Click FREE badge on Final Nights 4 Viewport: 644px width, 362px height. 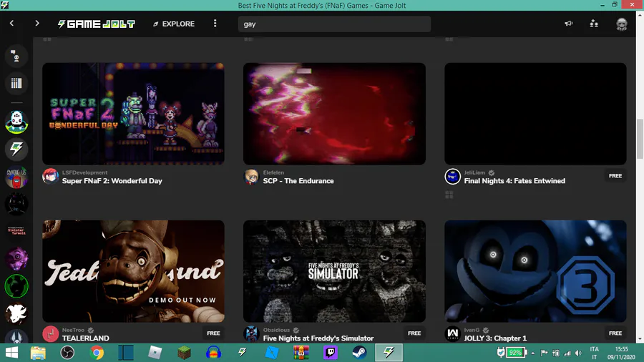(x=615, y=176)
